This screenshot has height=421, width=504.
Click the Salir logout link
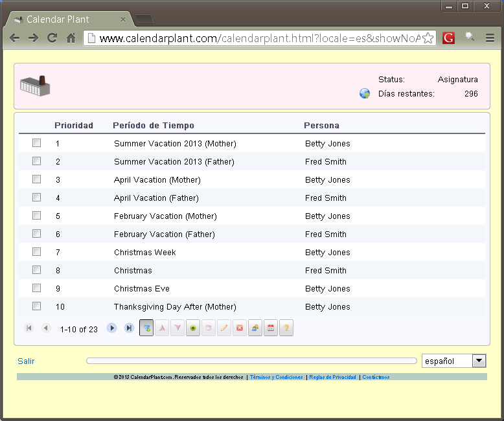point(27,361)
